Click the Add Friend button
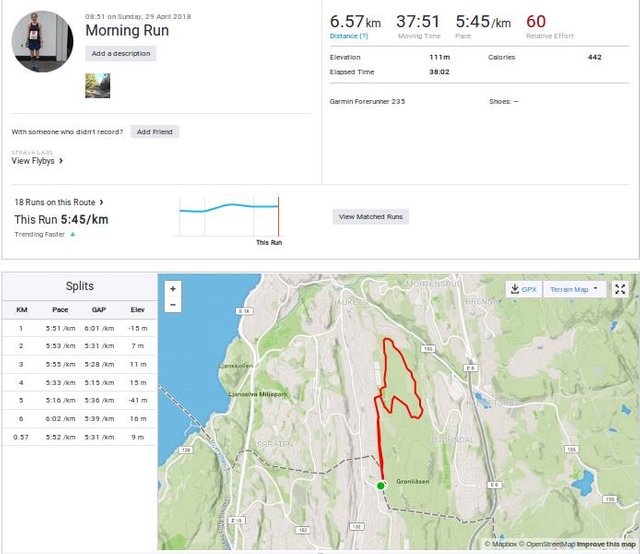This screenshot has width=640, height=554. [x=155, y=132]
